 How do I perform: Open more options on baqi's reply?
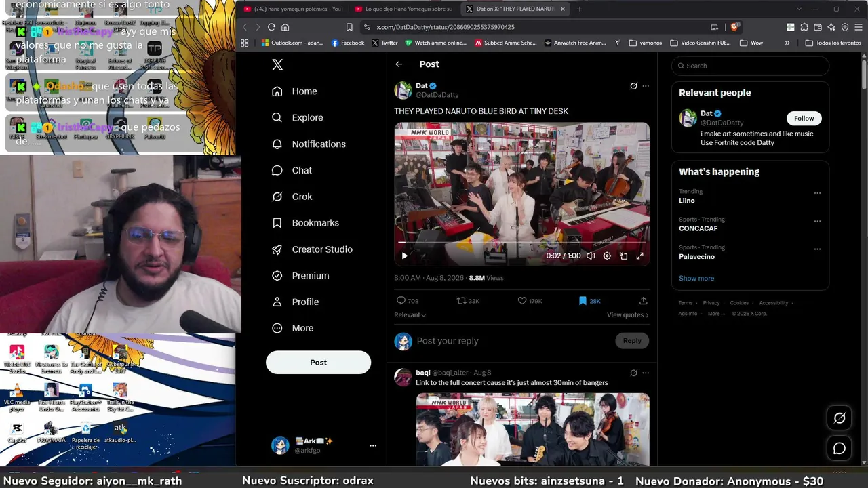[x=646, y=373]
